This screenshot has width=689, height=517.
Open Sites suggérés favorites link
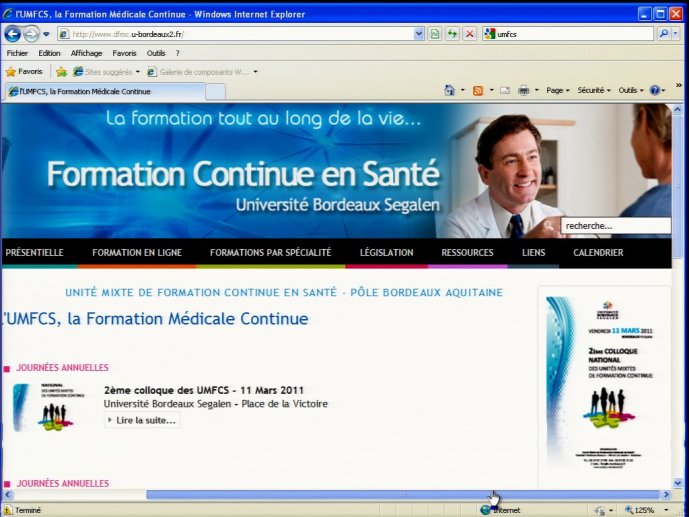(x=105, y=72)
